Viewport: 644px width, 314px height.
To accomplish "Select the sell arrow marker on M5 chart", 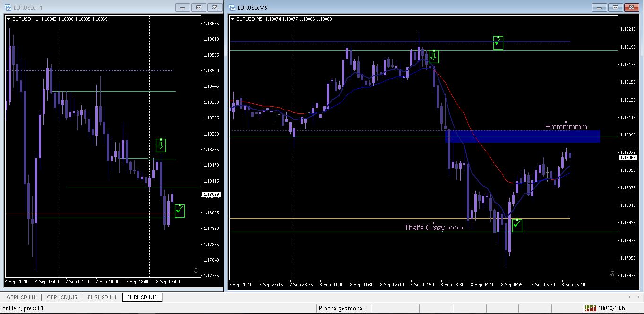I will (434, 57).
